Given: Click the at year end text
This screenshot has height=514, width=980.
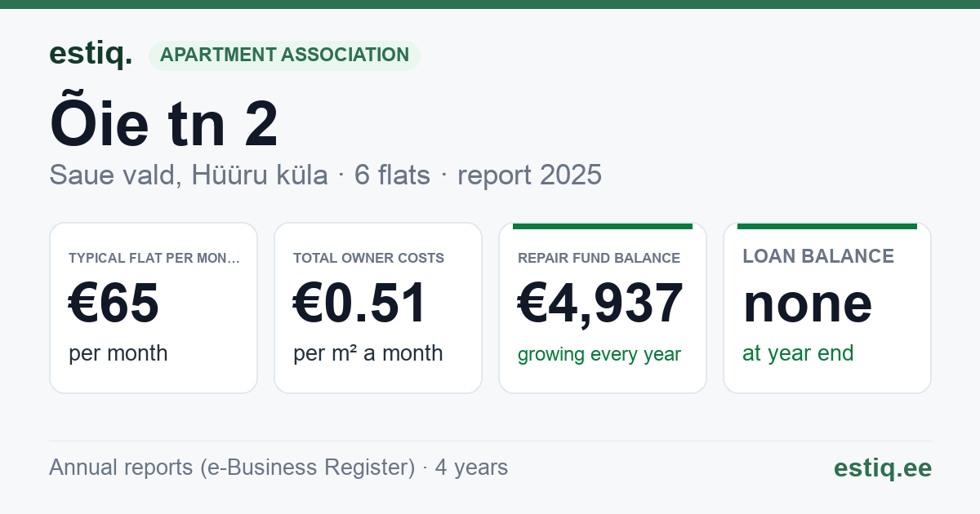Looking at the screenshot, I should 798,353.
